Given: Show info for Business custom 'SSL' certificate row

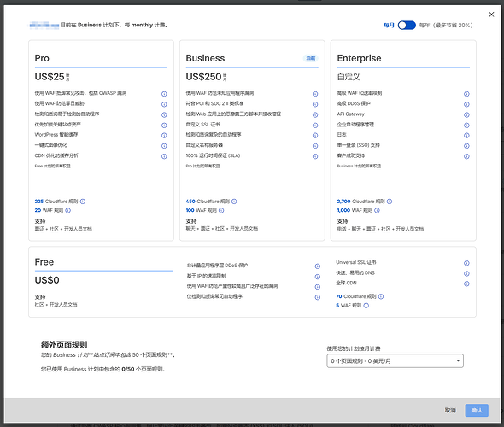Looking at the screenshot, I should (315, 125).
